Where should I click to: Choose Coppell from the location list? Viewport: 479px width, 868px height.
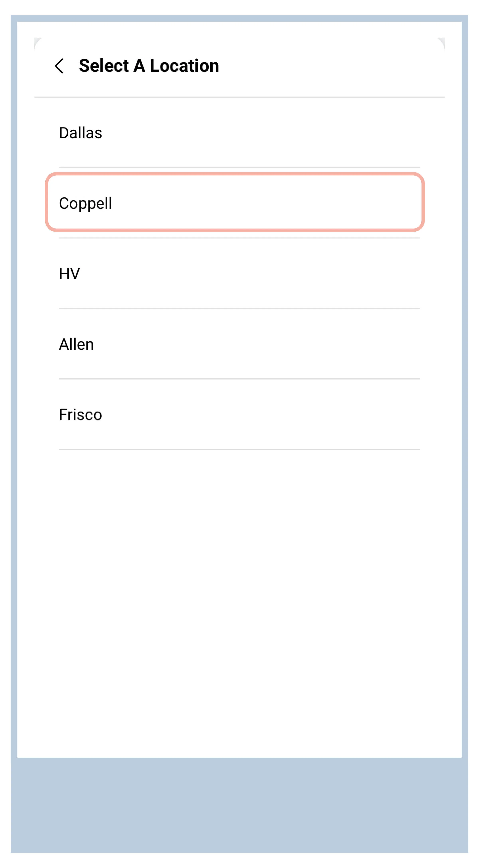[x=235, y=202]
